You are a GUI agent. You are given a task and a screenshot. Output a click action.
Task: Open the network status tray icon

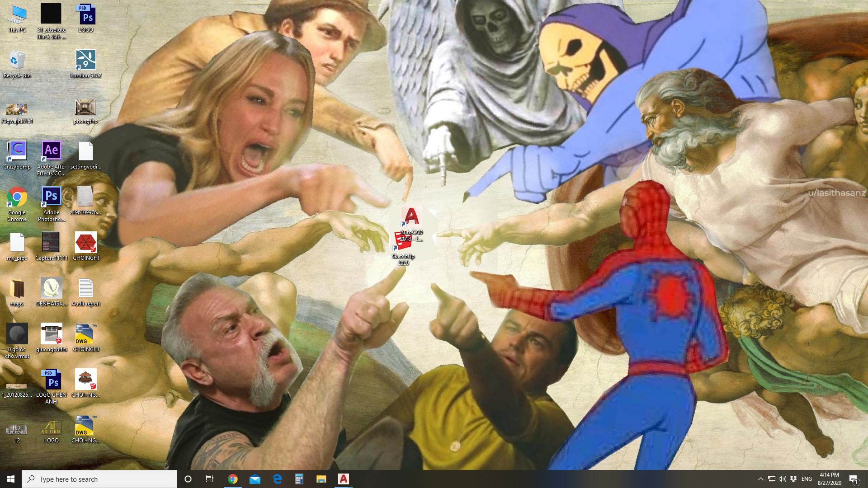pyautogui.click(x=772, y=479)
